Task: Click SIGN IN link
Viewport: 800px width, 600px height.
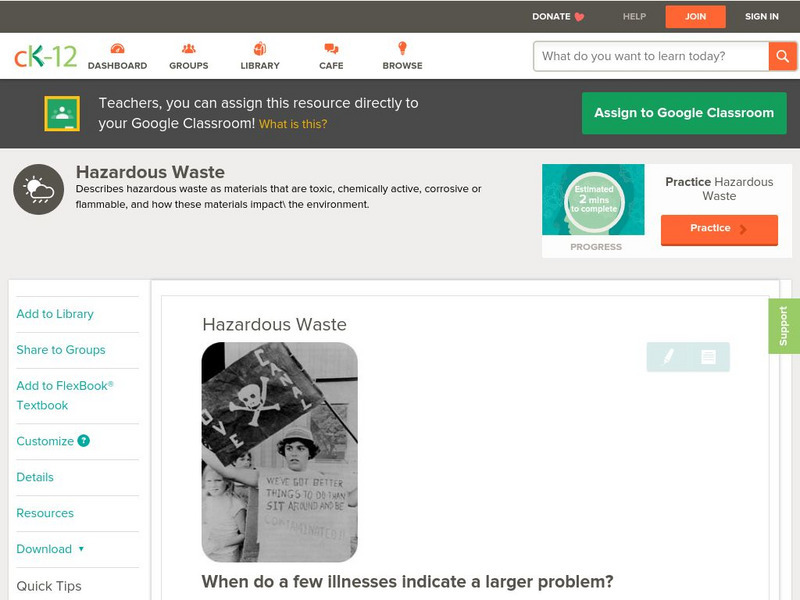Action: (762, 17)
